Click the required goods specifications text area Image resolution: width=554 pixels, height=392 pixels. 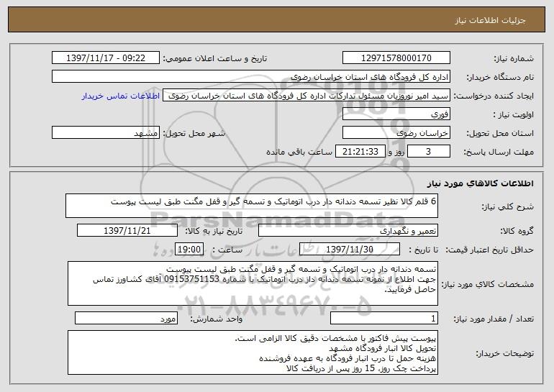tap(253, 283)
